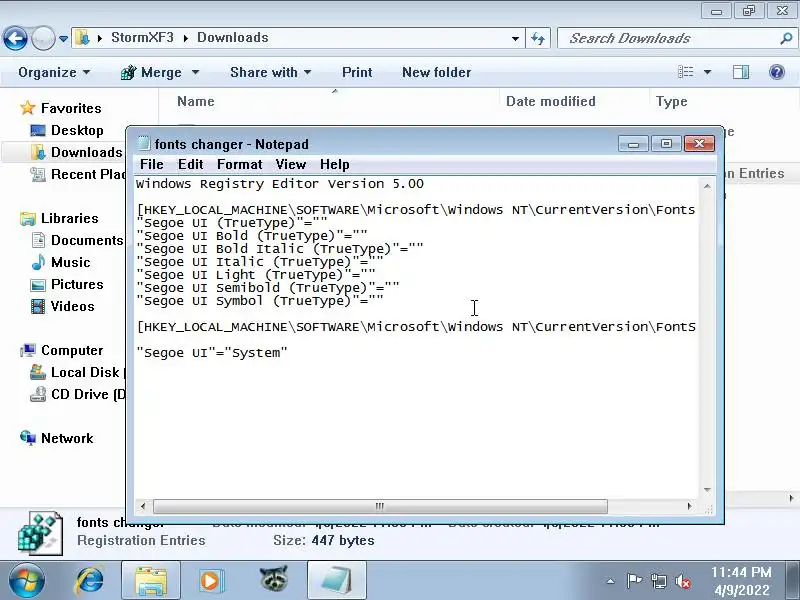
Task: Click the Explorer Forward navigation button
Action: point(43,38)
